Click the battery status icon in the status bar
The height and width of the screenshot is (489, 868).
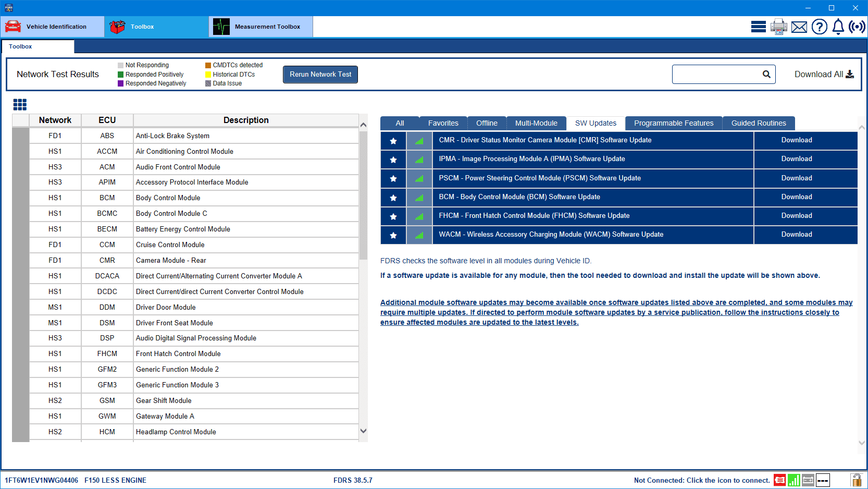[808, 480]
